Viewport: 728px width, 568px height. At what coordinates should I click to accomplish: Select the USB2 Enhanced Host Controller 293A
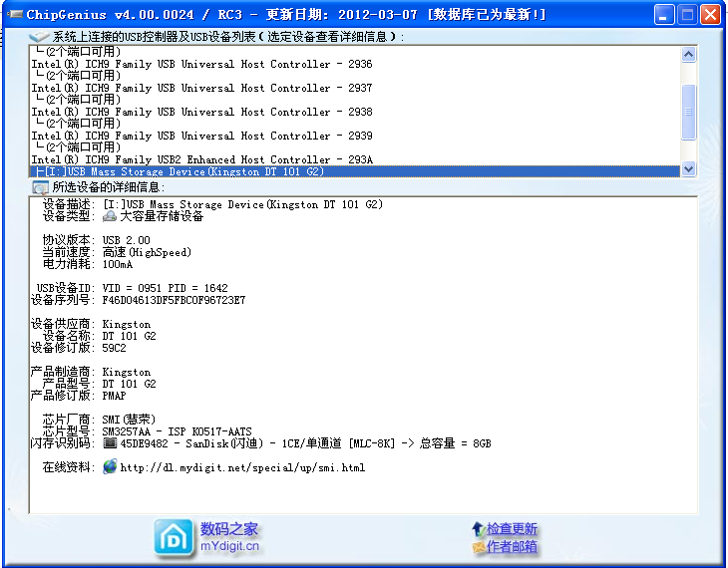201,159
